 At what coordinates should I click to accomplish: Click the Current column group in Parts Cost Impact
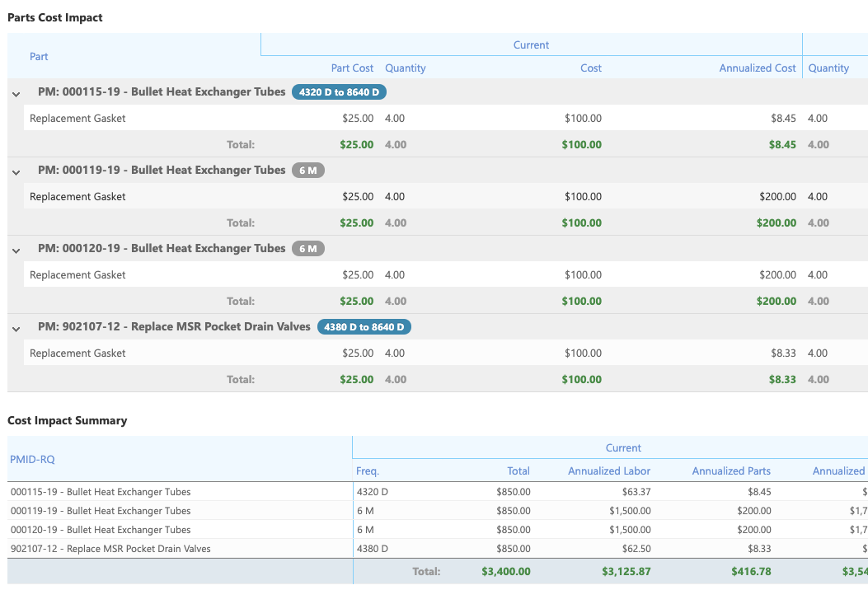click(531, 45)
